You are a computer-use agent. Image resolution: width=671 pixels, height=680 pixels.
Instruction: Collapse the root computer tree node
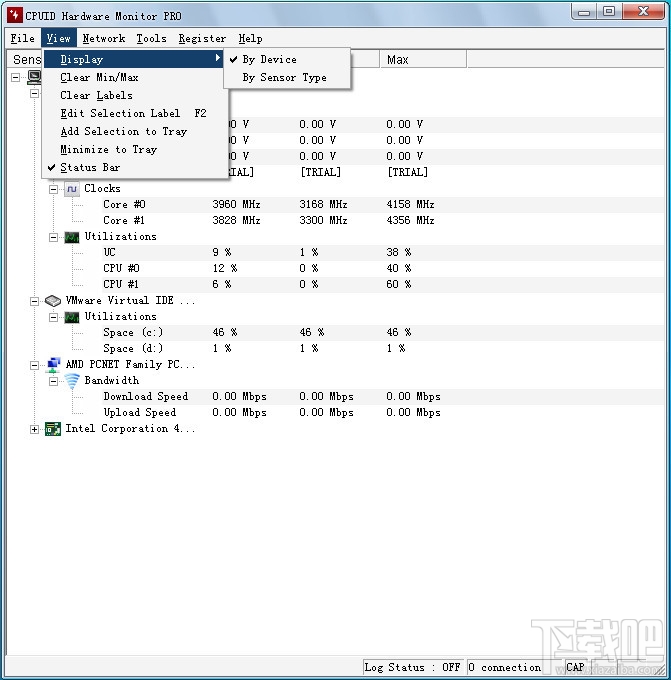click(16, 78)
